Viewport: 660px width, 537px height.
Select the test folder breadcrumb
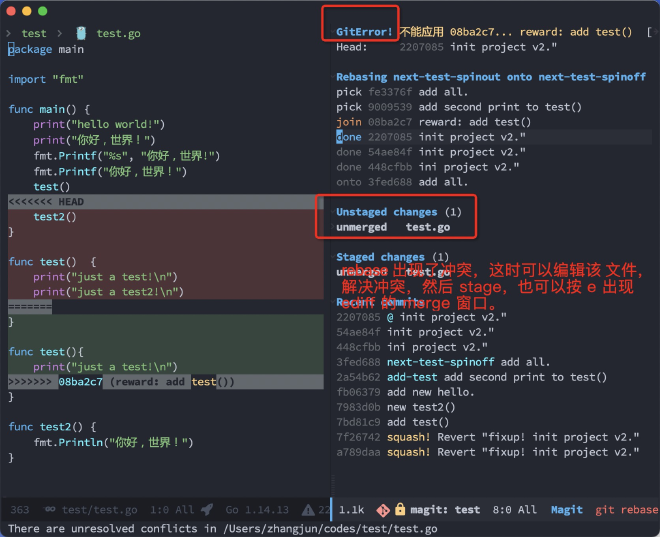[x=34, y=34]
